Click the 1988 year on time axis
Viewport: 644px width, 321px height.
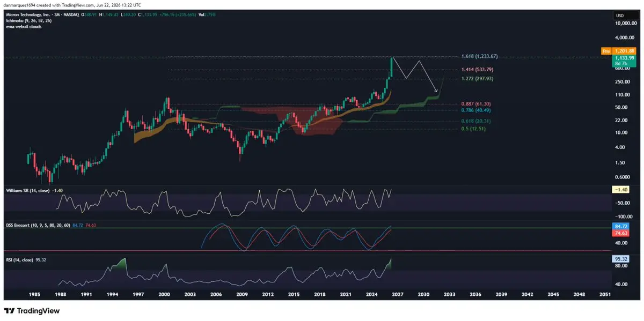[60, 294]
